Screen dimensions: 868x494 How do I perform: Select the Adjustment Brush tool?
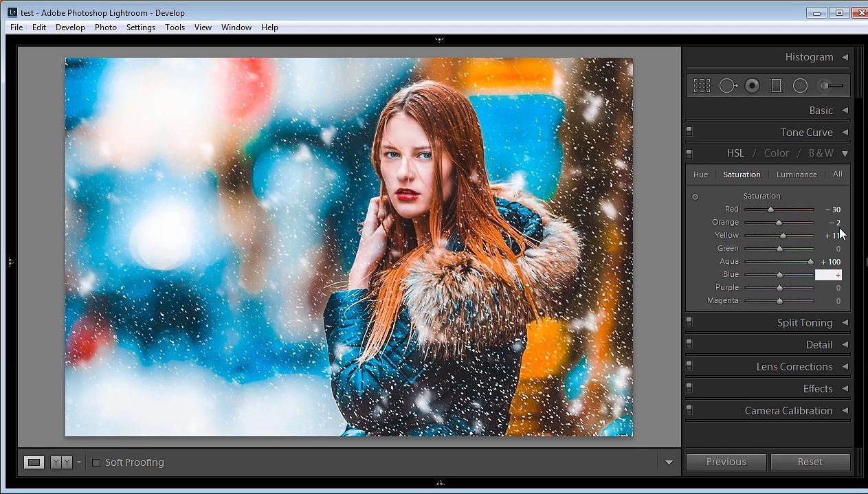(x=831, y=86)
